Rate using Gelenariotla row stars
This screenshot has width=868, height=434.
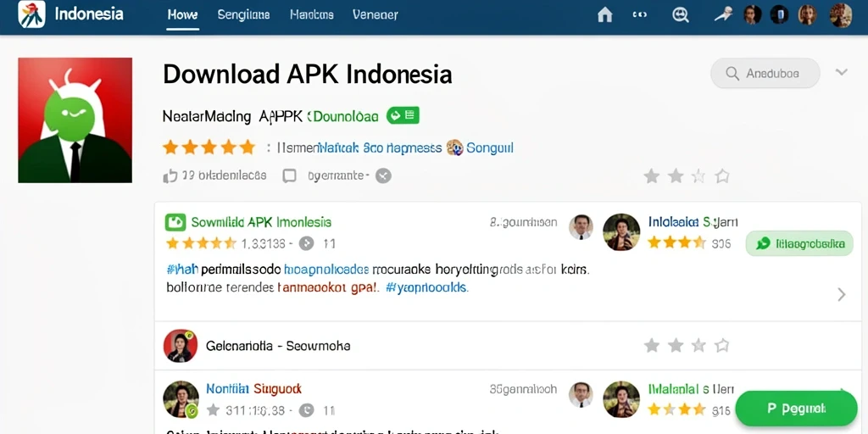(x=687, y=346)
